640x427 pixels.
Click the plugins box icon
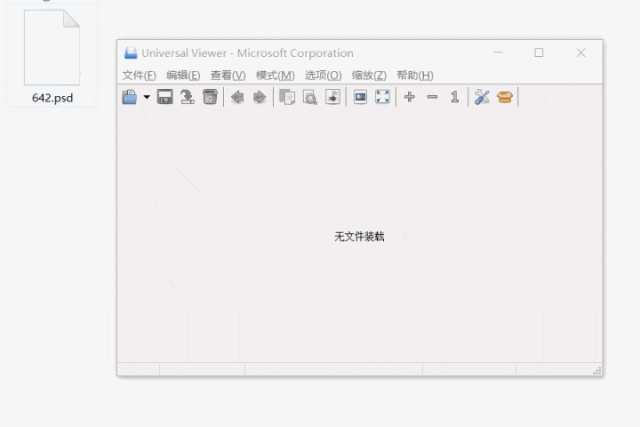coord(505,97)
